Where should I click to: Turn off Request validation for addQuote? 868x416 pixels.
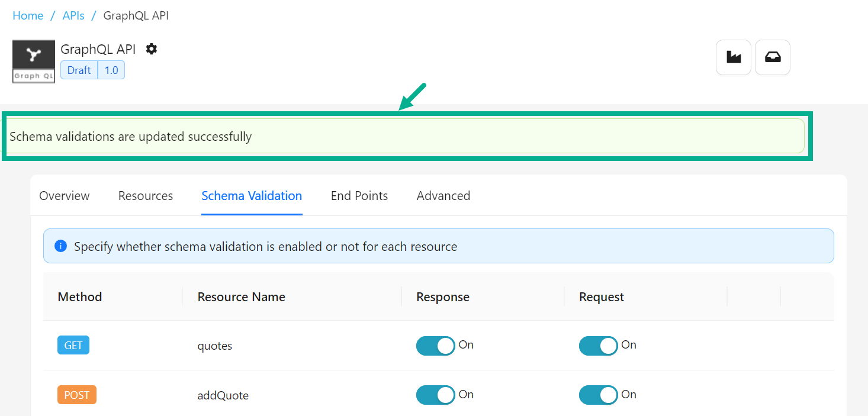pyautogui.click(x=598, y=395)
